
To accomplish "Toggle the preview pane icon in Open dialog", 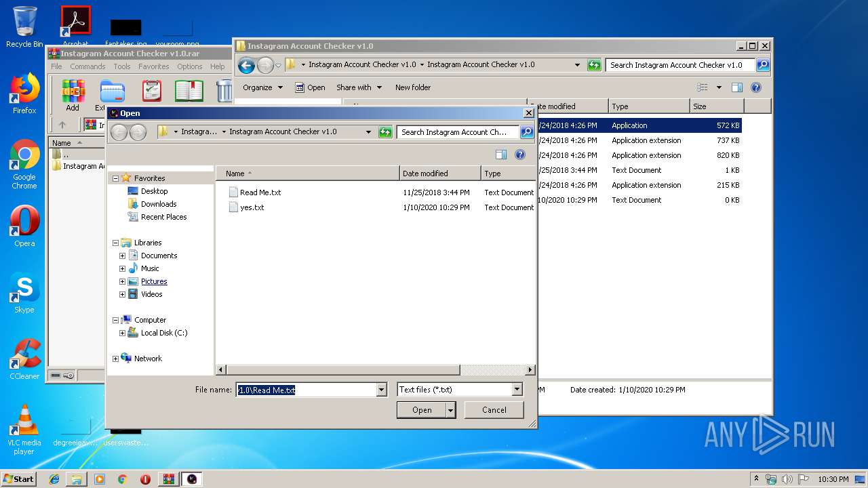I will [x=501, y=155].
